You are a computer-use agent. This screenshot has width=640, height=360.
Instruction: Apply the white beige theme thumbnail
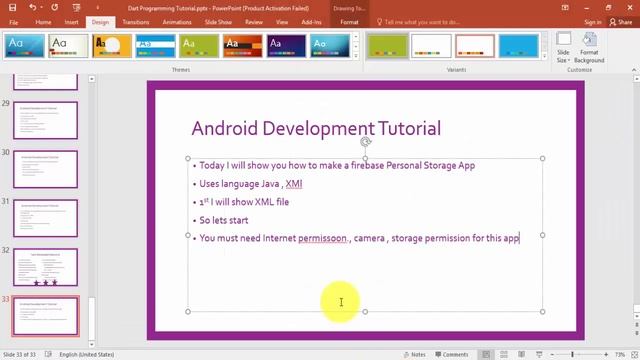pos(68,46)
